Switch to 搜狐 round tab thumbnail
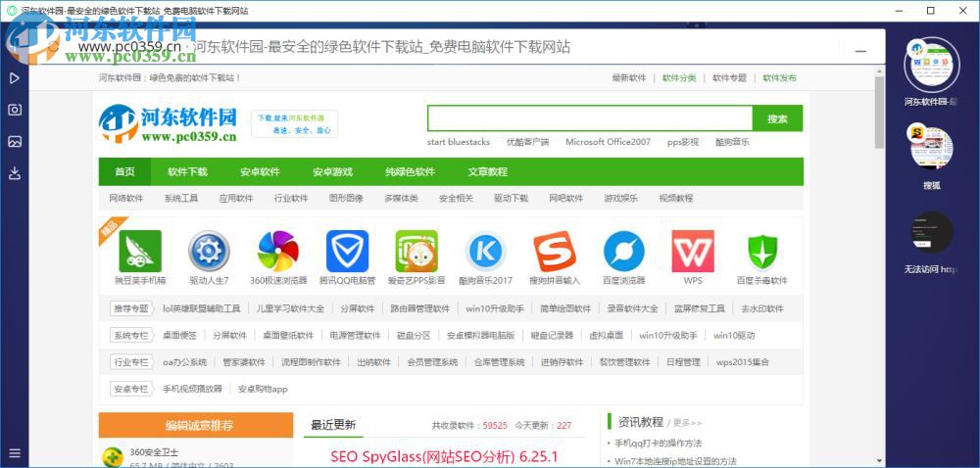 (931, 148)
